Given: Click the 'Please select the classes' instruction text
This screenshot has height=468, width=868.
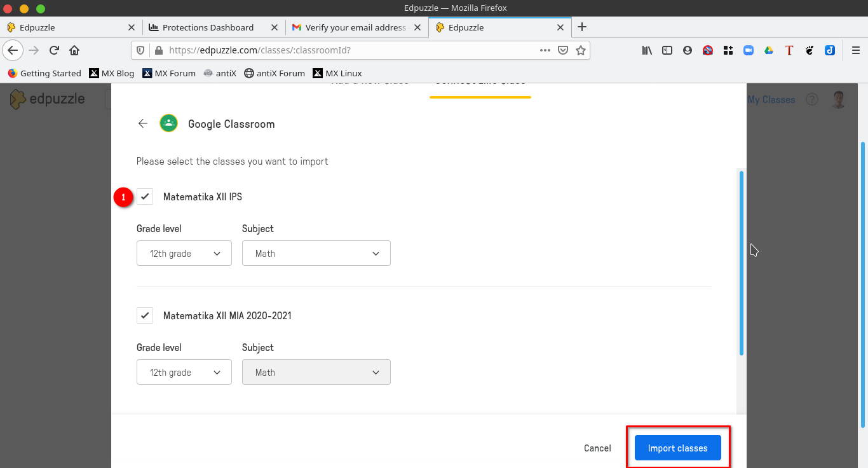Looking at the screenshot, I should [x=233, y=162].
